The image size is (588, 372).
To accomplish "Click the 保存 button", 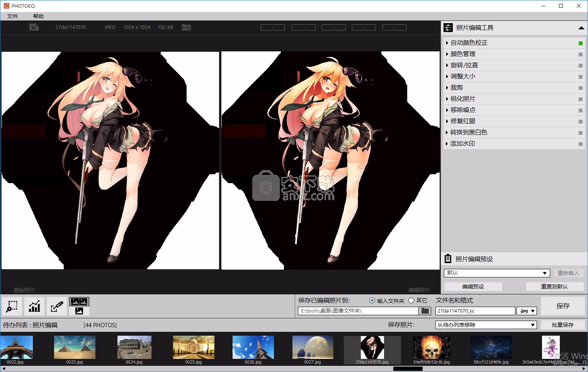I will click(563, 306).
